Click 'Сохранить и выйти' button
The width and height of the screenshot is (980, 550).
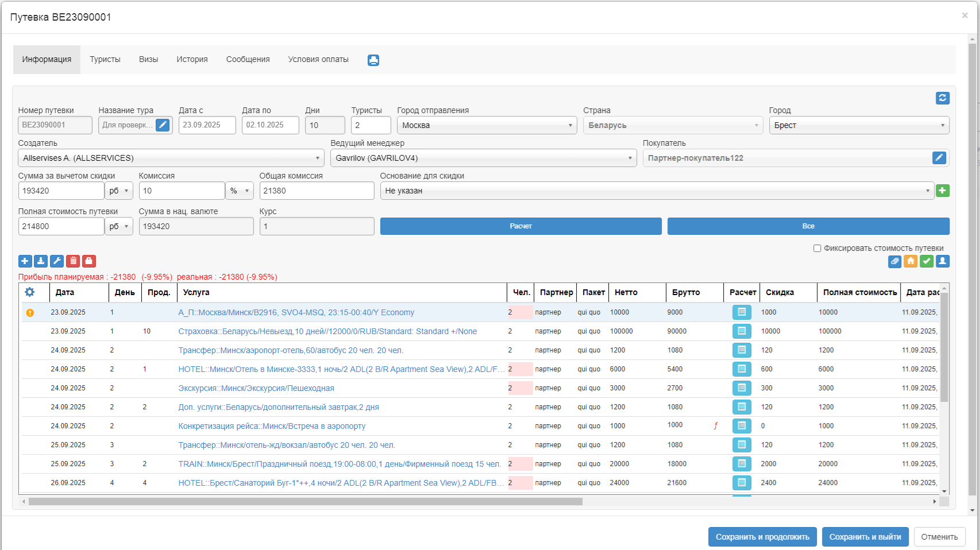click(x=865, y=537)
